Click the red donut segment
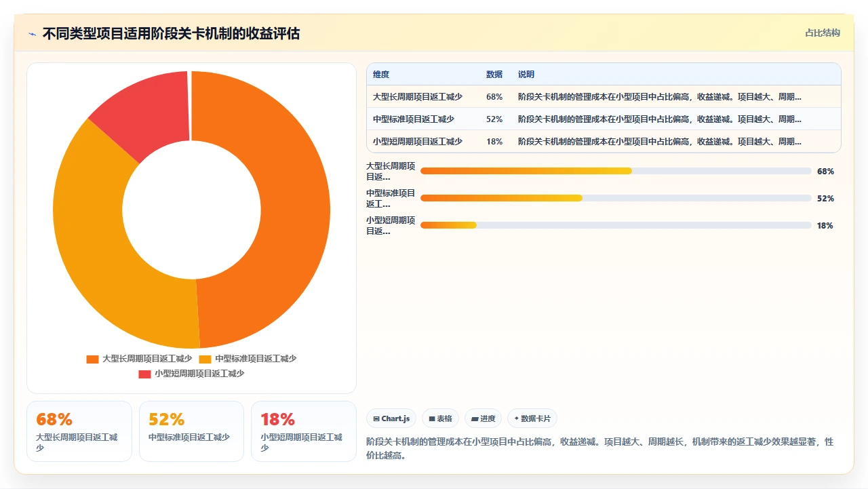Image resolution: width=868 pixels, height=489 pixels. [x=149, y=109]
